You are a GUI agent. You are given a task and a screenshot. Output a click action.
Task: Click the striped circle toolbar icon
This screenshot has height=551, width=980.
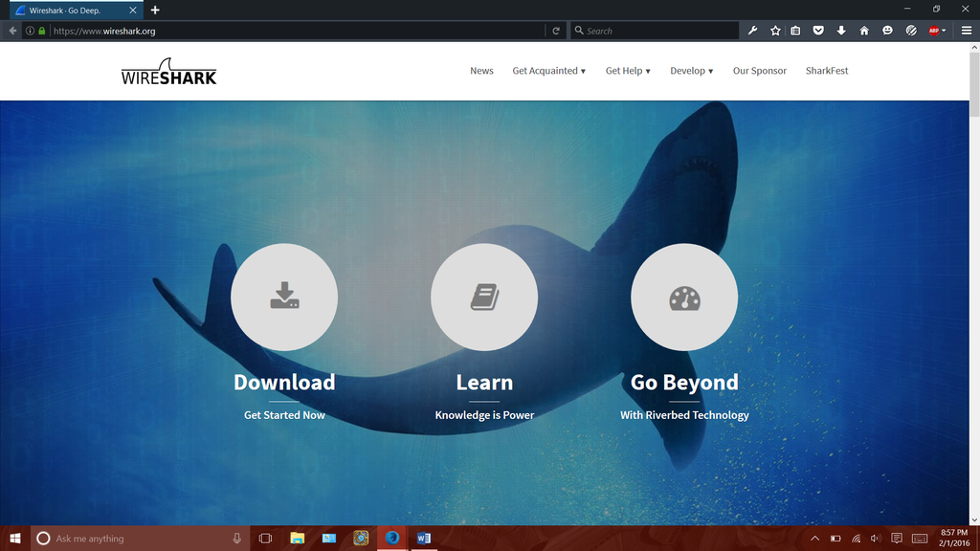[x=911, y=31]
